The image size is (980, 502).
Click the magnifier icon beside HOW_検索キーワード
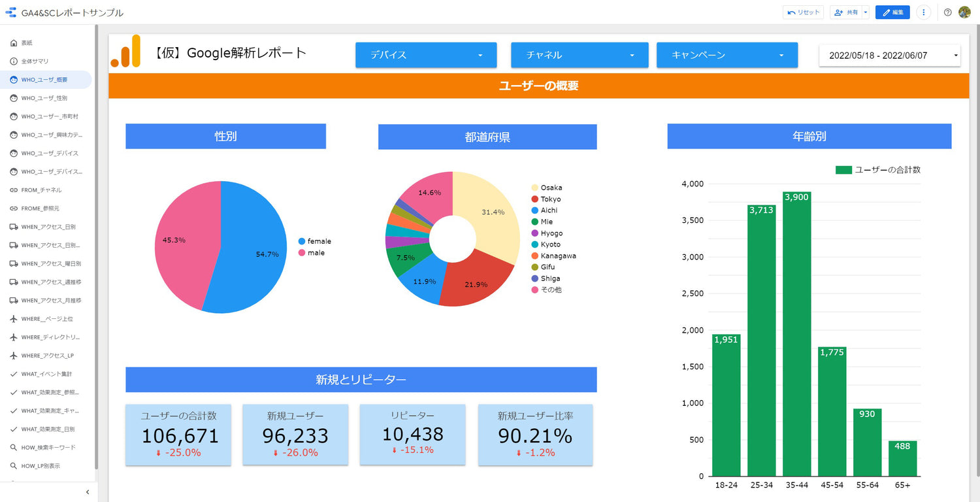[x=14, y=448]
